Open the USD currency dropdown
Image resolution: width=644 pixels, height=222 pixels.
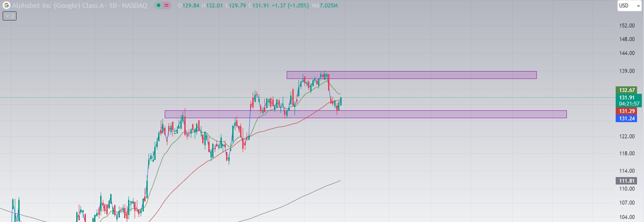pos(629,6)
